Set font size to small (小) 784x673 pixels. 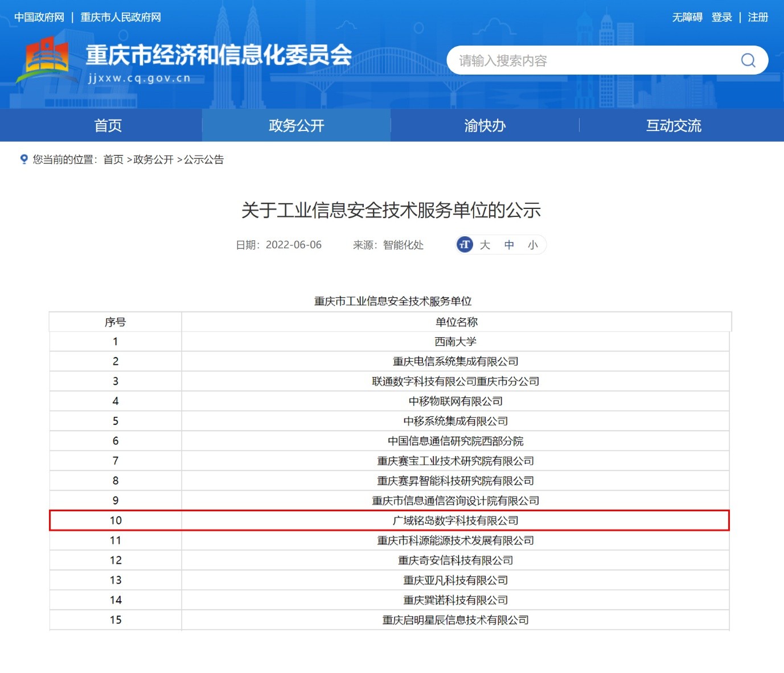532,245
